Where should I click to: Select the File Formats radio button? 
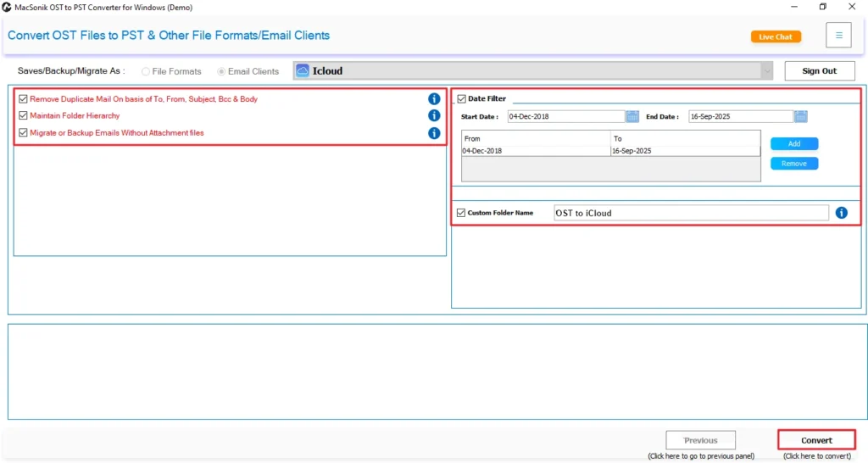coord(146,72)
